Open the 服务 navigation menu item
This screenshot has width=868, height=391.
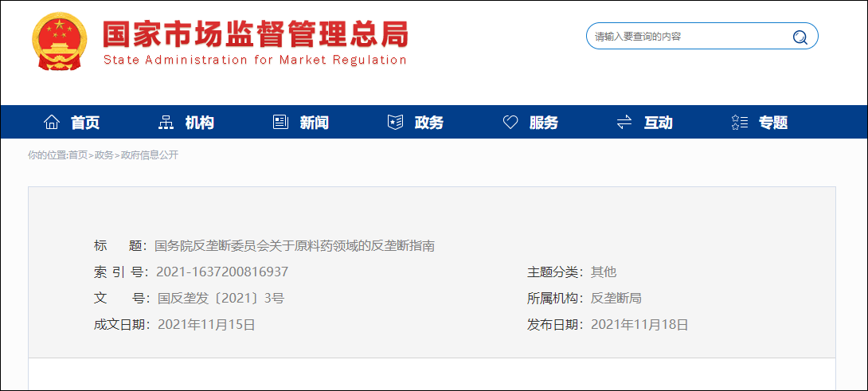coord(544,123)
